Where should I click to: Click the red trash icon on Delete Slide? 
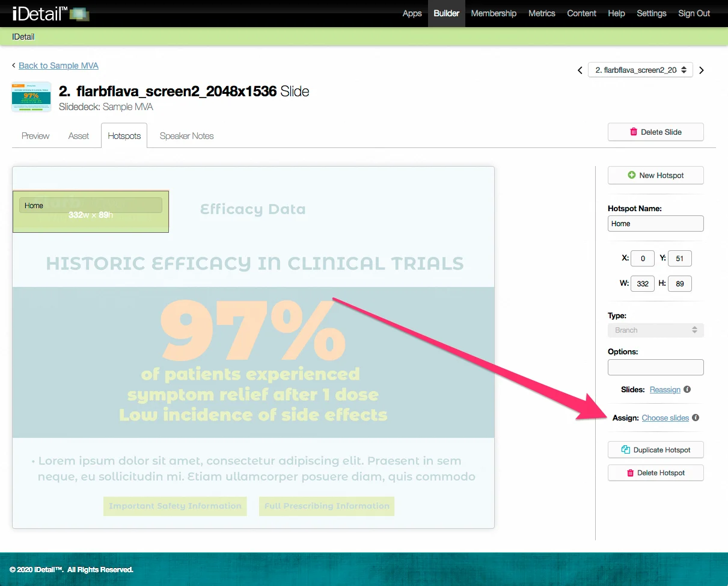[x=634, y=132]
